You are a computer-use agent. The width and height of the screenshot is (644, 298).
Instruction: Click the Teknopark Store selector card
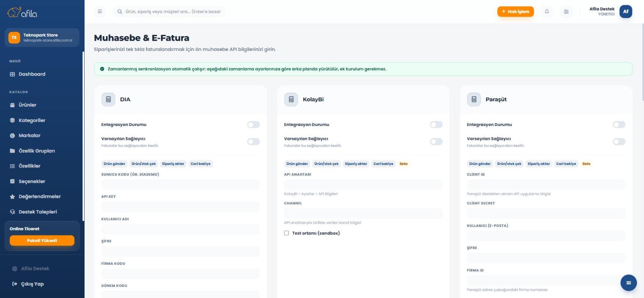42,37
